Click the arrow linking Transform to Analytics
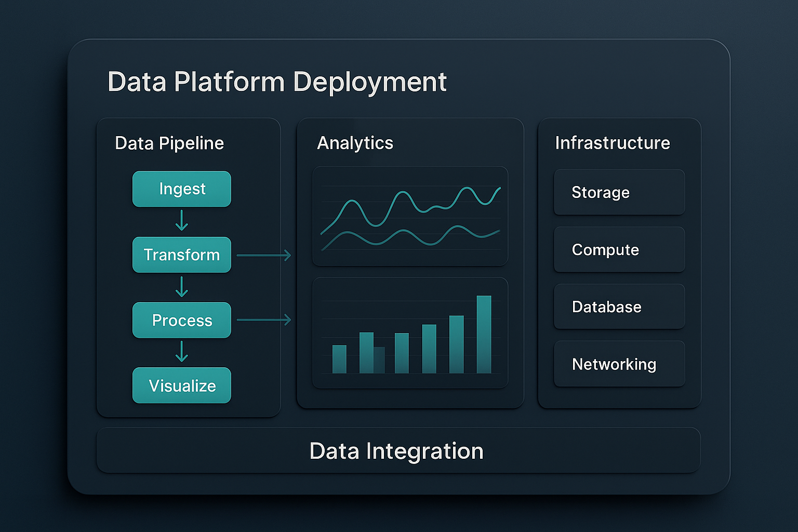 click(x=265, y=255)
